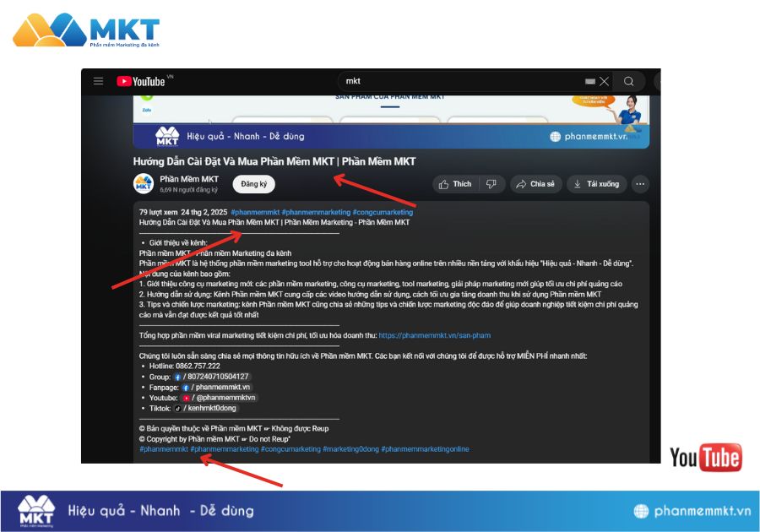Click the #phanmemmarketing hashtag next to the date
Viewport: 760px width, 532px height.
[316, 212]
